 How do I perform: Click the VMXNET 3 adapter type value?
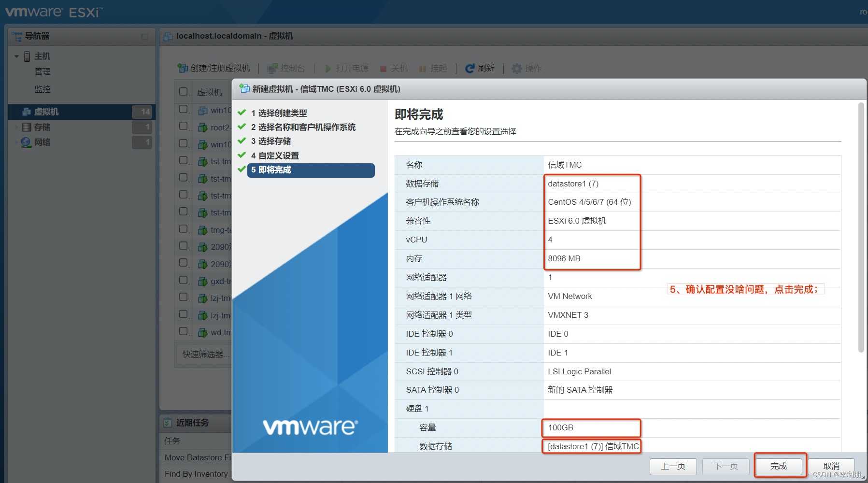click(x=568, y=315)
